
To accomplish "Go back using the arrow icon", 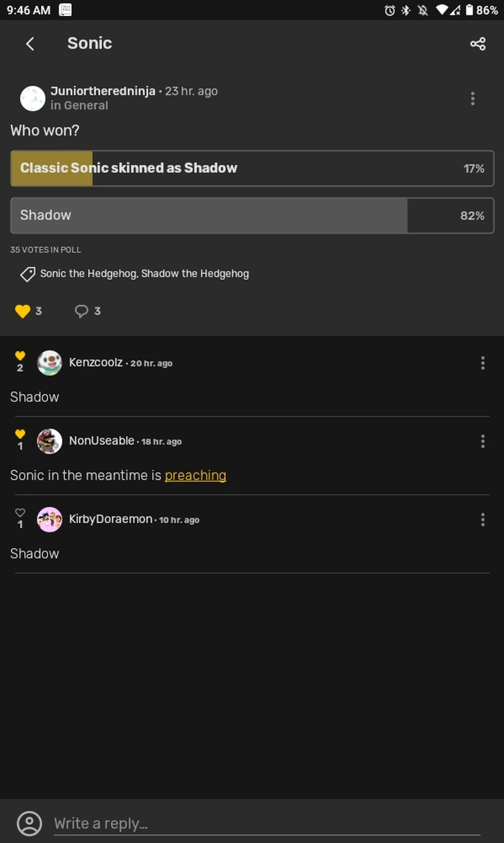I will coord(30,43).
